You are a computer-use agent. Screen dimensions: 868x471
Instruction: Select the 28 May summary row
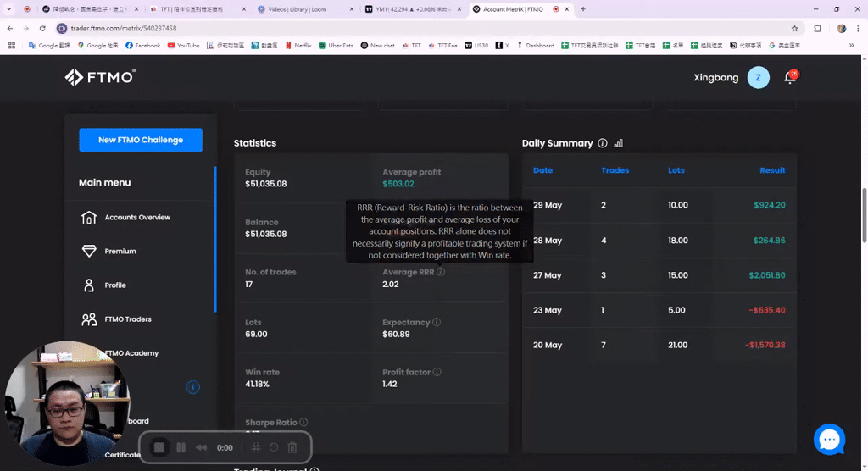tap(659, 241)
